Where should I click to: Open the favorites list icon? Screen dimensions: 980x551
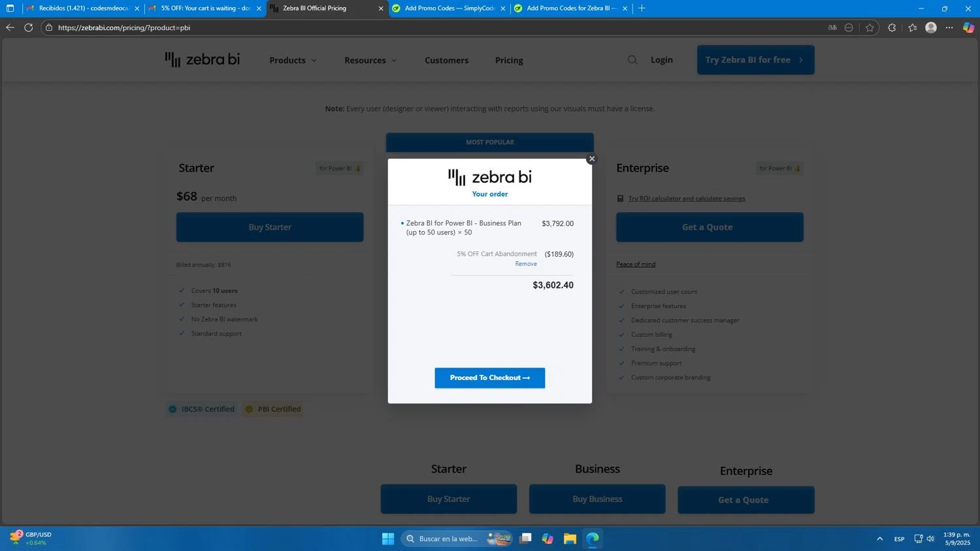click(913, 27)
